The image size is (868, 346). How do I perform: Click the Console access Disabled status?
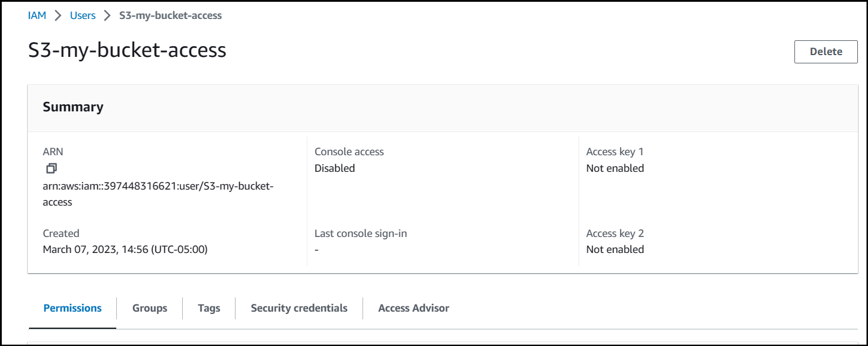(x=335, y=168)
